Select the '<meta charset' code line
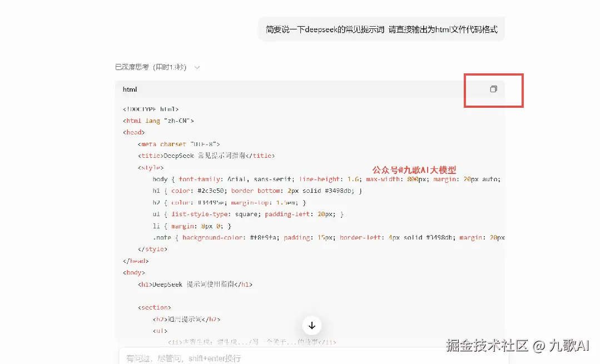The width and height of the screenshot is (600, 364). click(x=179, y=144)
